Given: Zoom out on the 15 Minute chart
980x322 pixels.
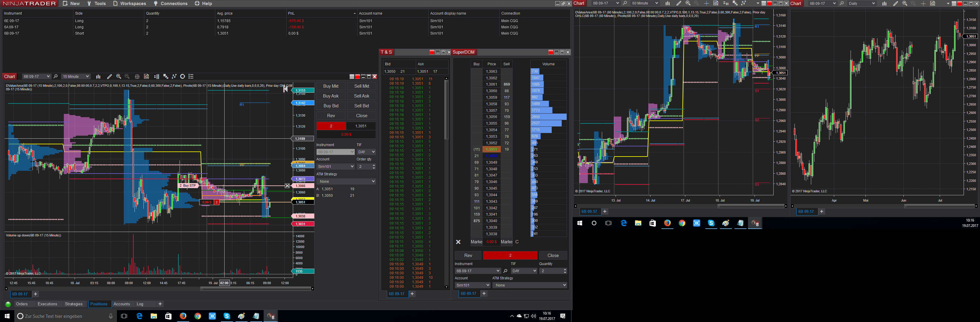Looking at the screenshot, I should pyautogui.click(x=127, y=77).
